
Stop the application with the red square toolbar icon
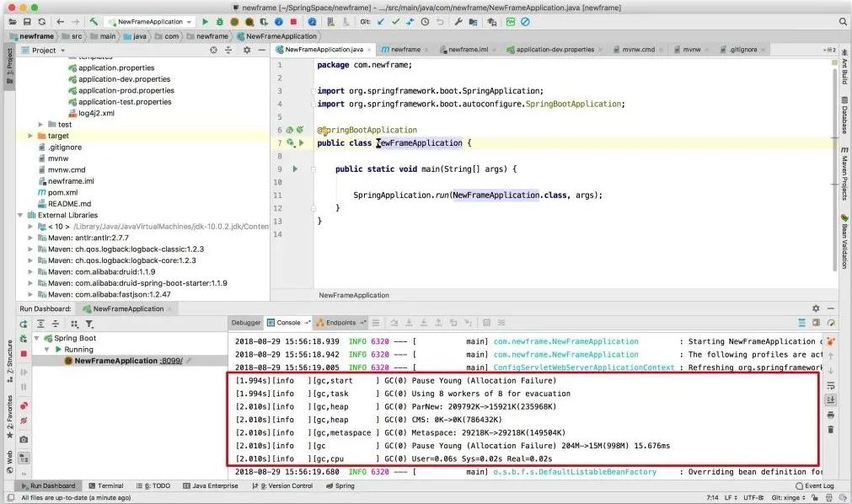click(293, 22)
